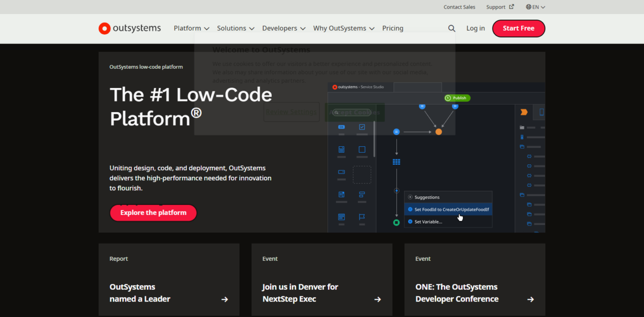Click the green end node in the flow diagram
This screenshot has height=317, width=644.
(x=396, y=223)
